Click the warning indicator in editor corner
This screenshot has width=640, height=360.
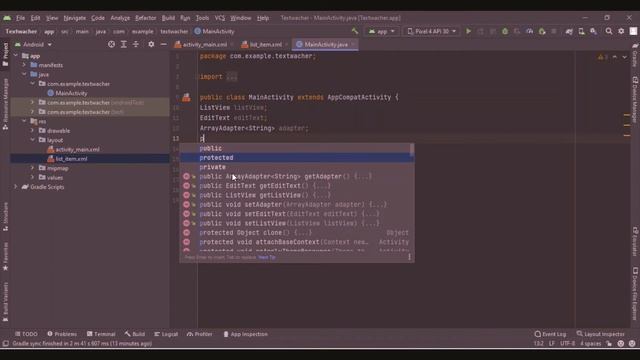(602, 57)
